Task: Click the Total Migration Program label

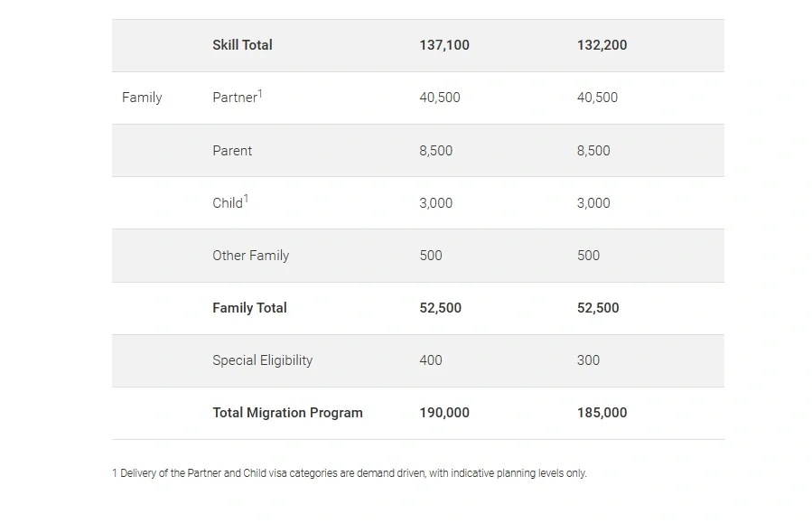Action: [x=287, y=413]
